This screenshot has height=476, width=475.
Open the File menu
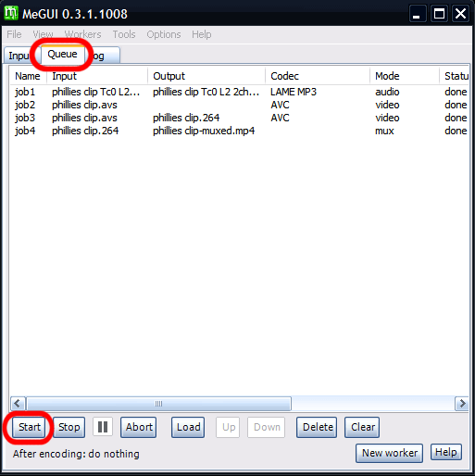[14, 34]
